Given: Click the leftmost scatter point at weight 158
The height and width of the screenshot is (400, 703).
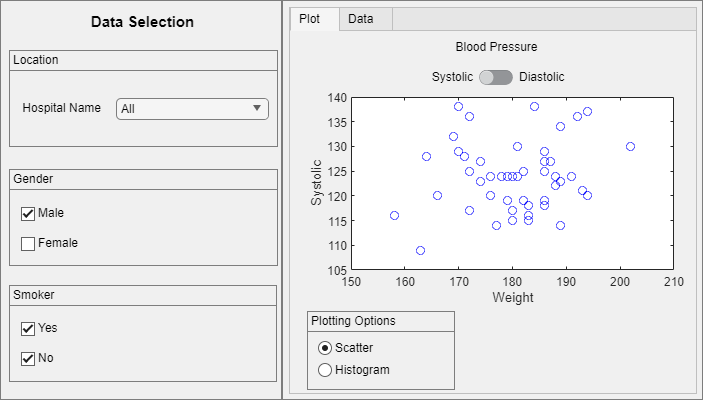Looking at the screenshot, I should [x=394, y=215].
